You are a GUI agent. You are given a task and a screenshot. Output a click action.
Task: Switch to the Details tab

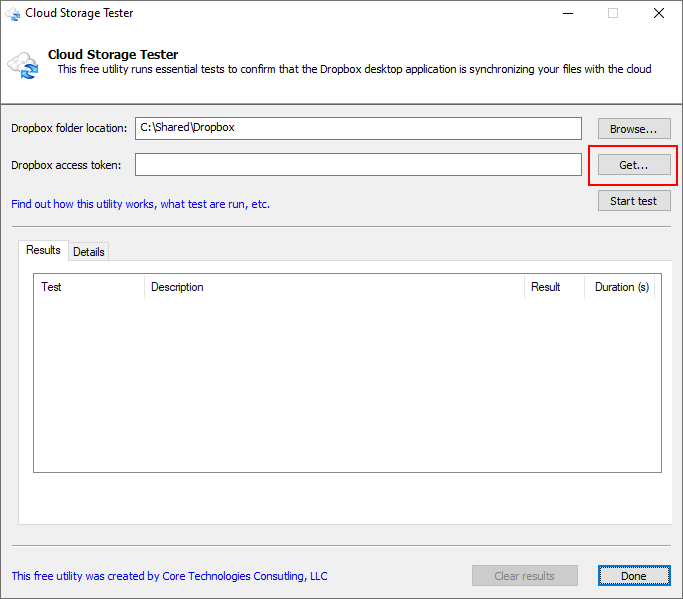[x=89, y=252]
